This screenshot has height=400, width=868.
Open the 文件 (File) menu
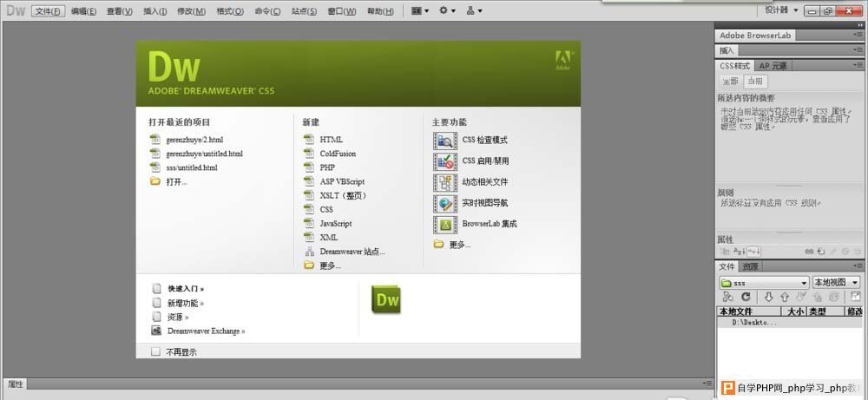click(48, 10)
